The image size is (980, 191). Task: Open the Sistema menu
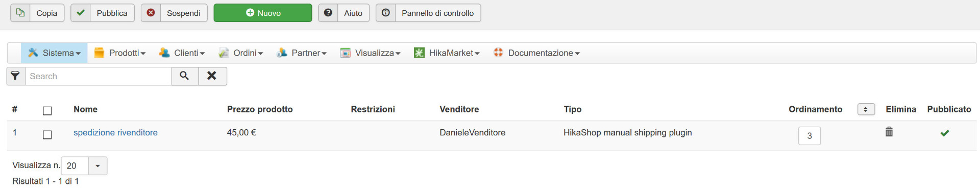coord(54,53)
